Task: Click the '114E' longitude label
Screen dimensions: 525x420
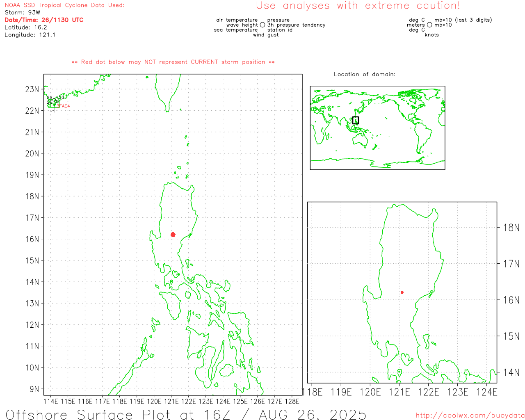Action: [51, 401]
